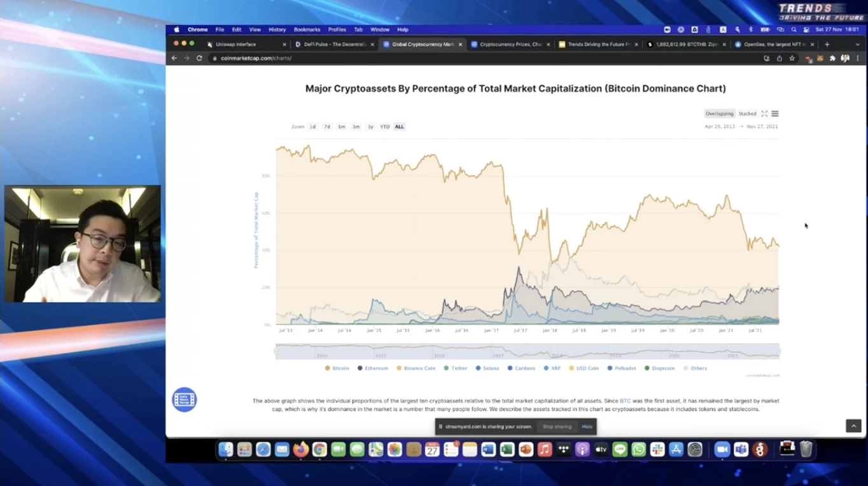Open Zoom from the Dock
This screenshot has width=868, height=486.
coord(722,449)
